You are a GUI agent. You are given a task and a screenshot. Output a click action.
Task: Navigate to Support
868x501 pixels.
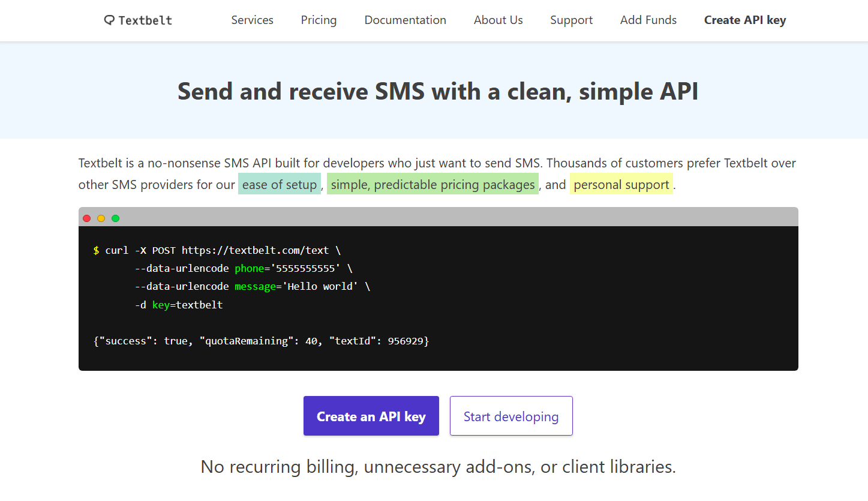[x=571, y=20]
